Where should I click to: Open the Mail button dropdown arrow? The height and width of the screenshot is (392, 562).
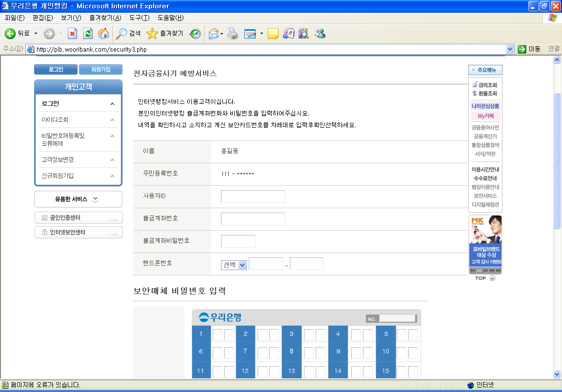click(x=221, y=34)
